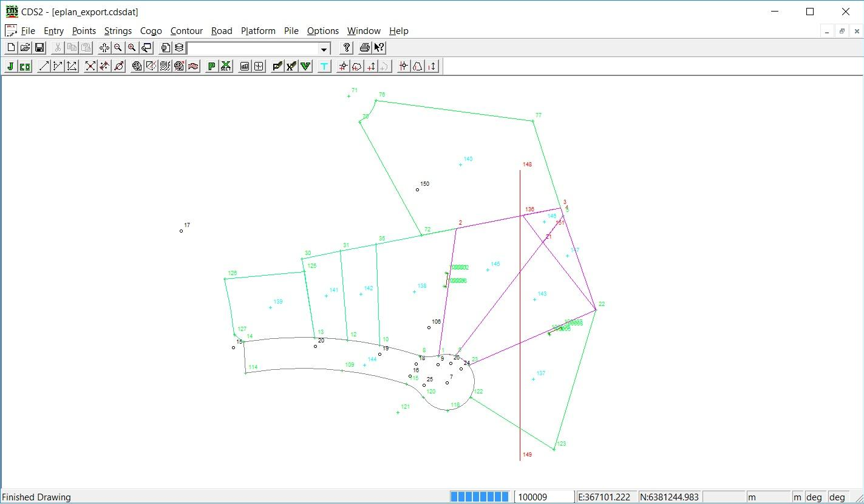This screenshot has width=864, height=504.
Task: Click the green P profile icon
Action: (211, 66)
